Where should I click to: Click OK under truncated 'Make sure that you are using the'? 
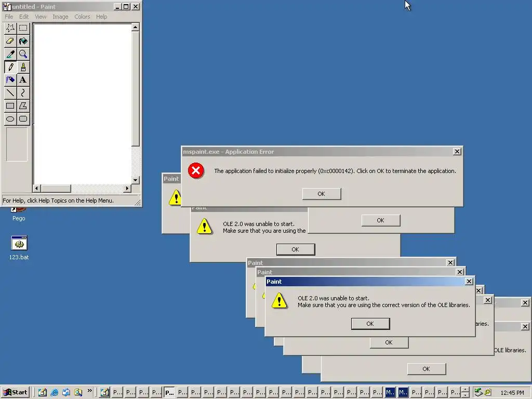296,249
